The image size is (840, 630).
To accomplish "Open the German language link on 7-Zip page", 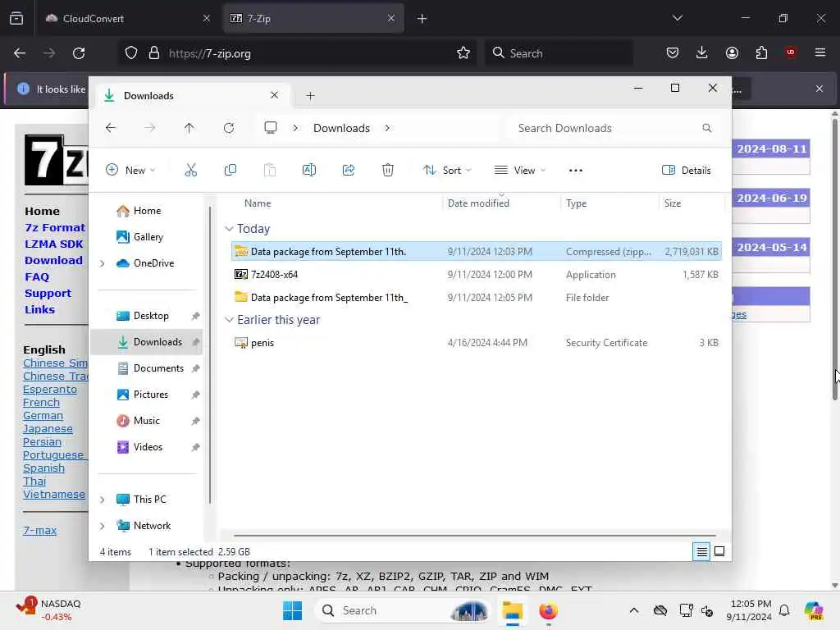I will [43, 416].
